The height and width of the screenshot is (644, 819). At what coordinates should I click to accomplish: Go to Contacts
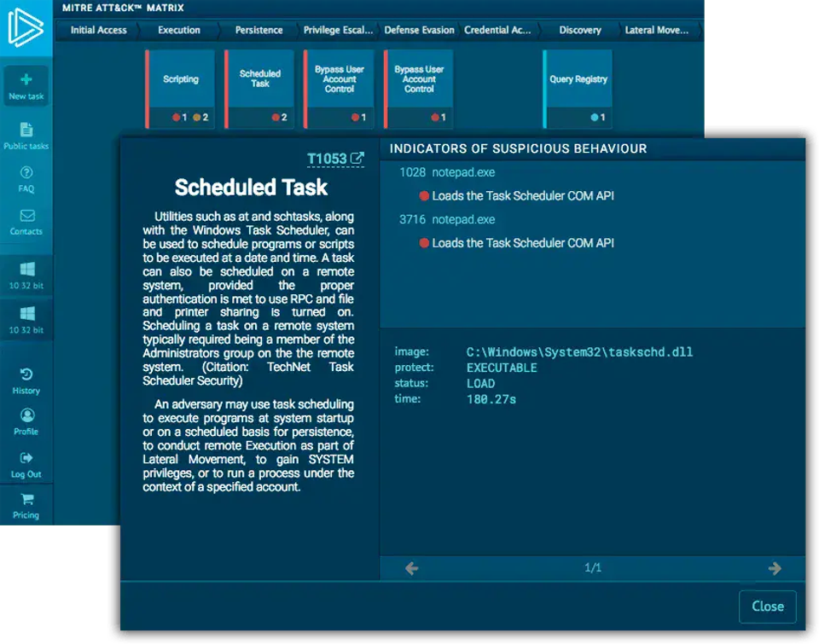click(x=26, y=222)
